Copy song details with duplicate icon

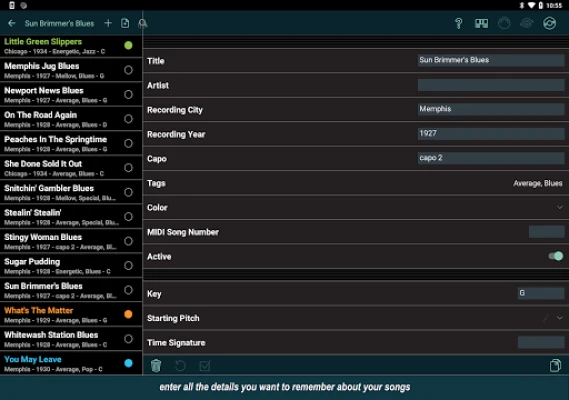click(555, 365)
